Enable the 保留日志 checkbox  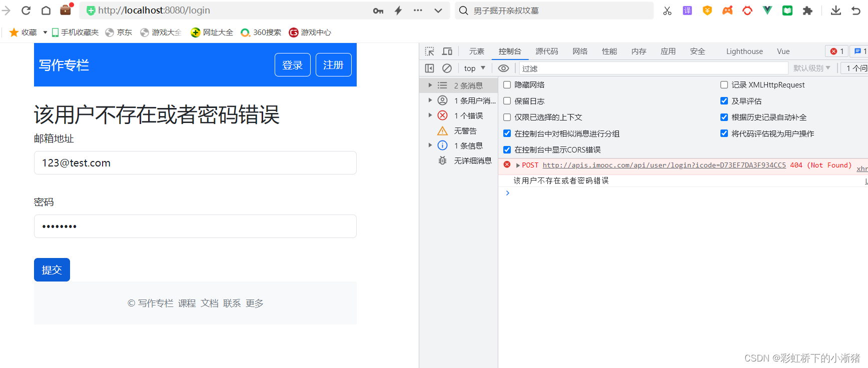tap(507, 101)
